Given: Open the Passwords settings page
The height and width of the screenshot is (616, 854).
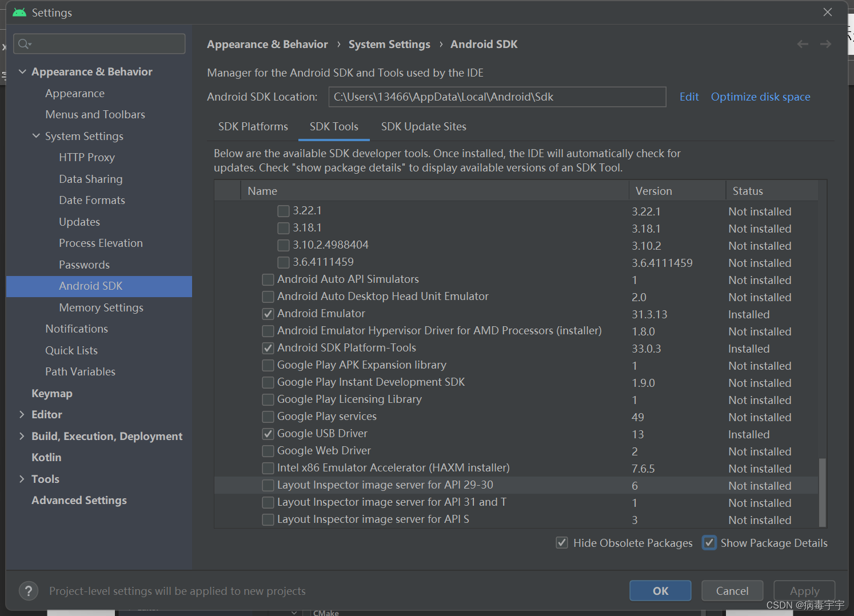Looking at the screenshot, I should tap(84, 265).
